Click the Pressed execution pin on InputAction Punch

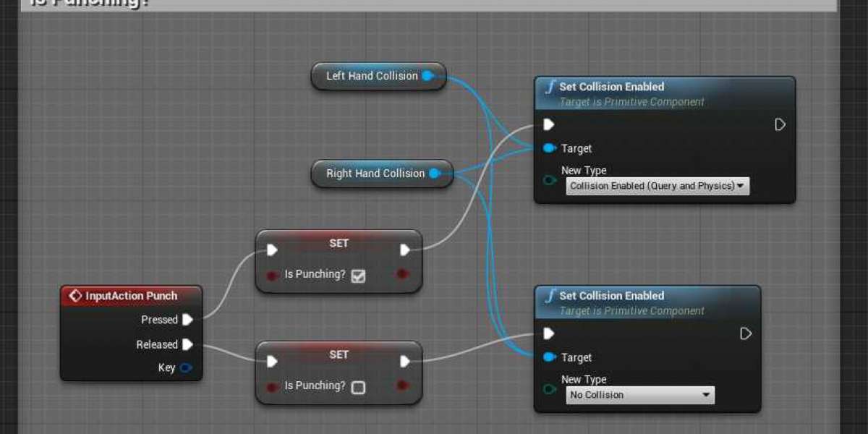point(187,320)
